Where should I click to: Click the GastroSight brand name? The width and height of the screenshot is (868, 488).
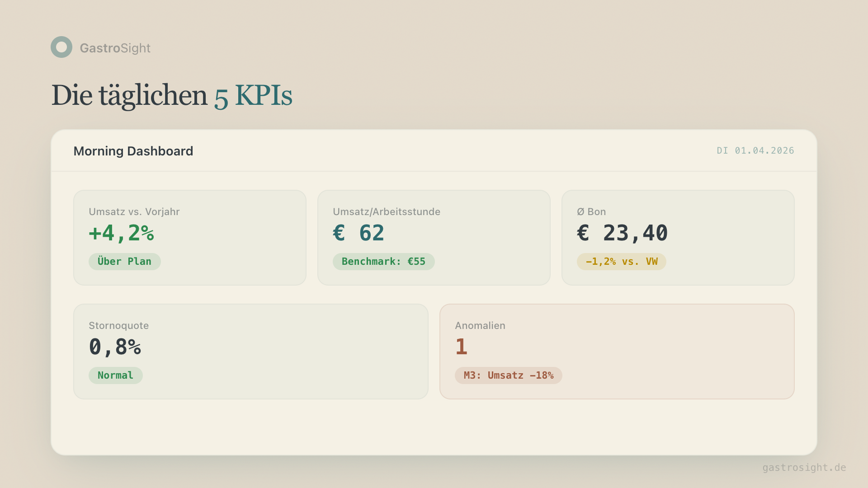click(115, 48)
